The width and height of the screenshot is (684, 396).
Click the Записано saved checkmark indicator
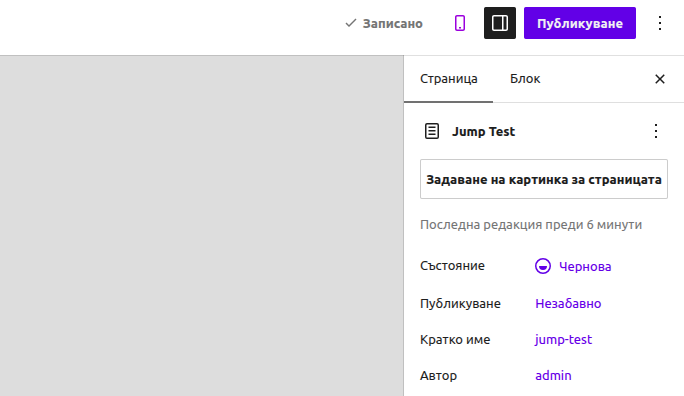pyautogui.click(x=351, y=23)
